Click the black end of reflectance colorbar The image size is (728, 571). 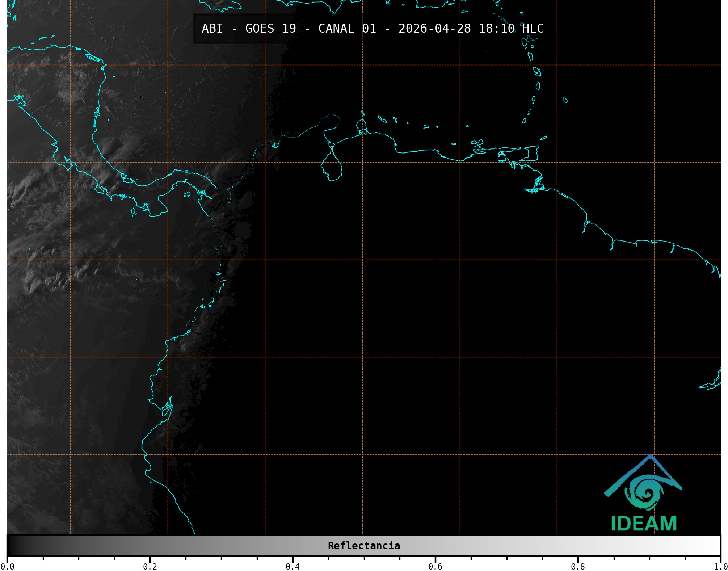[10, 546]
